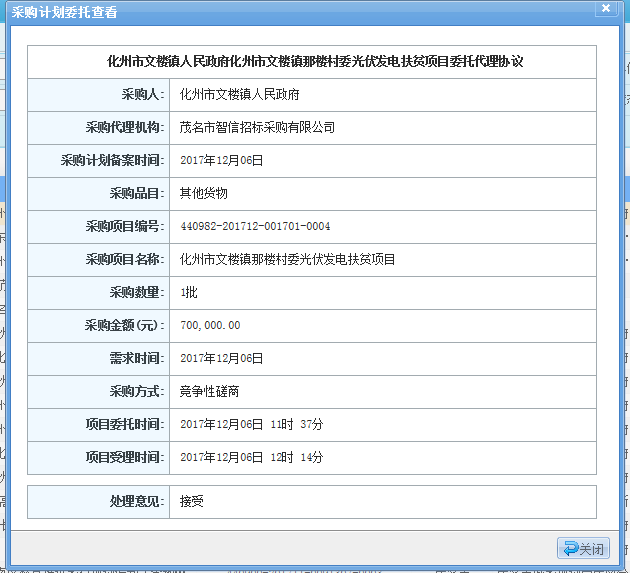Click the 处理意见 value 接受
Viewport: 630px width, 573px height.
pyautogui.click(x=191, y=501)
